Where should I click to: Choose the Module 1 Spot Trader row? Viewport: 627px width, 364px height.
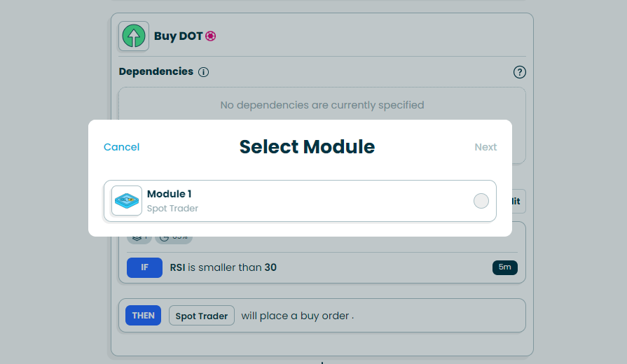[x=300, y=201]
